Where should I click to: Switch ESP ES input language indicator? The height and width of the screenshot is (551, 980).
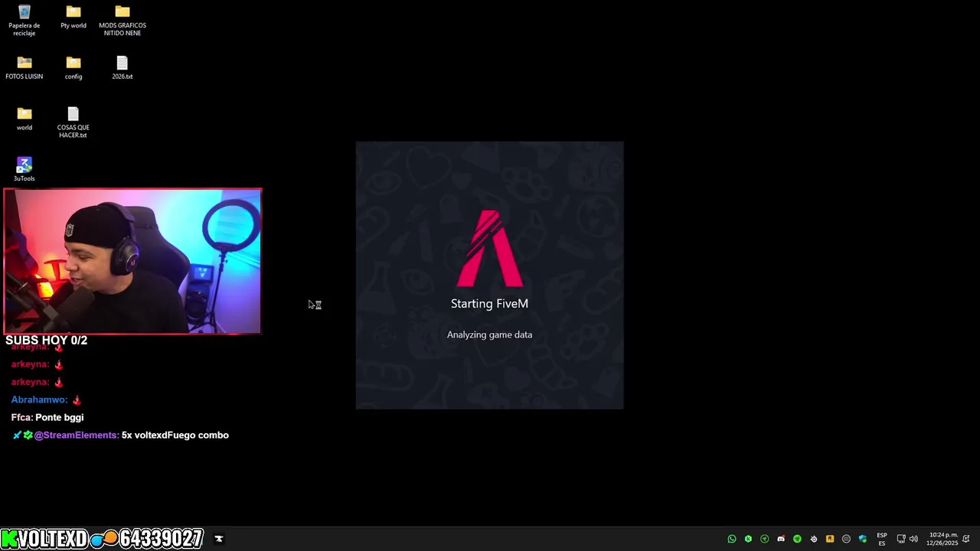point(882,539)
